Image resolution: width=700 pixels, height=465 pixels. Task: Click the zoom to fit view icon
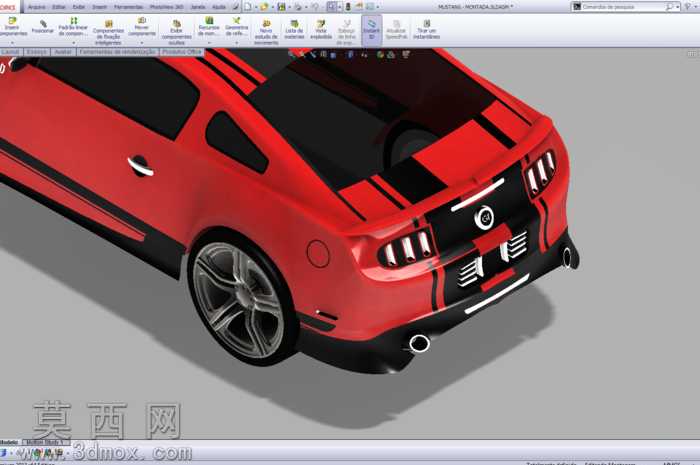click(292, 54)
